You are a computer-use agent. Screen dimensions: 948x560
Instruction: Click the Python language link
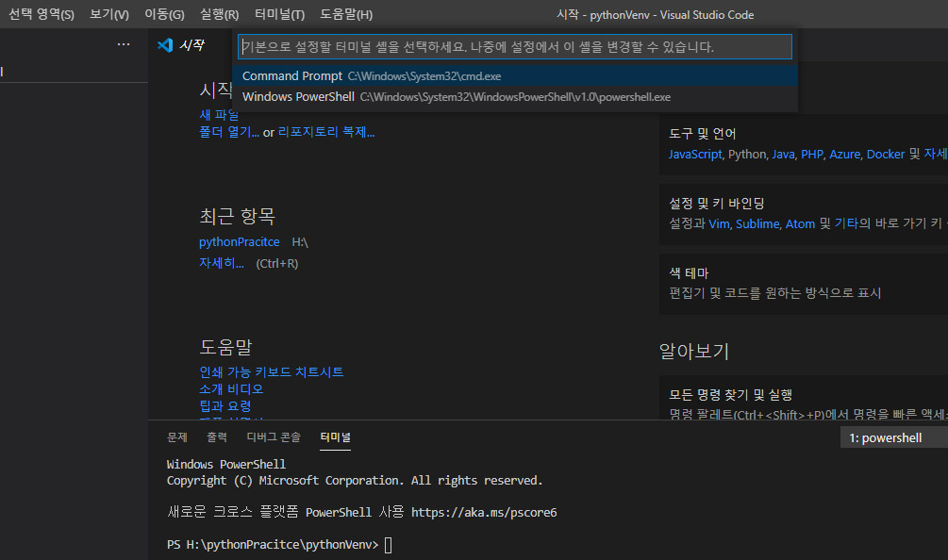click(747, 154)
